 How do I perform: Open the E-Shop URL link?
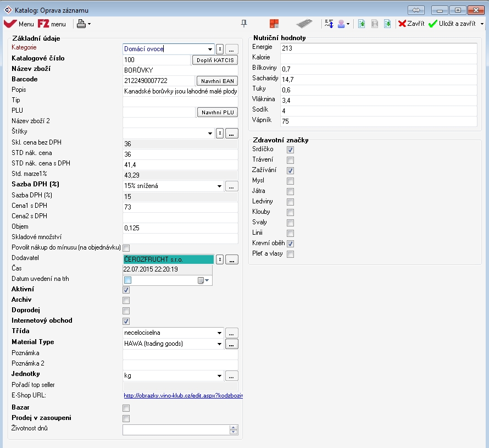click(183, 396)
